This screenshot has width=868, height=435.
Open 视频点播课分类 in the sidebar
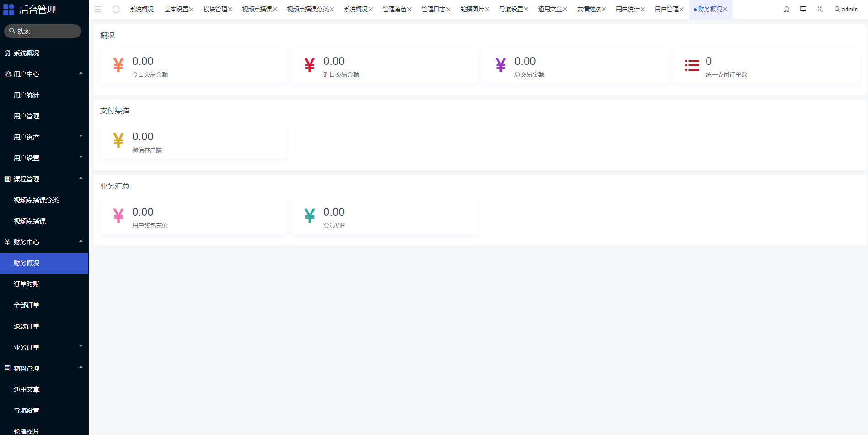(x=44, y=200)
